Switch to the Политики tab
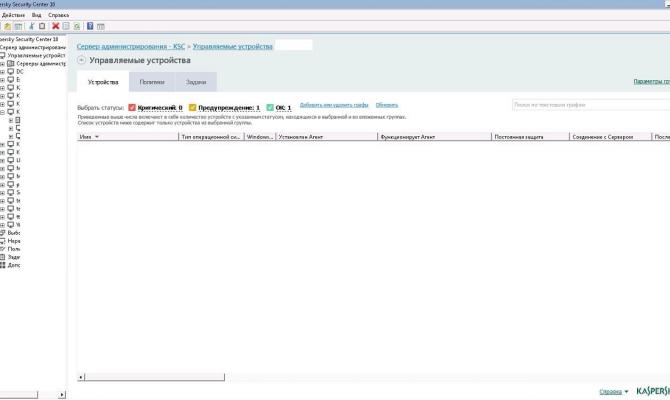The width and height of the screenshot is (670, 400). click(152, 82)
